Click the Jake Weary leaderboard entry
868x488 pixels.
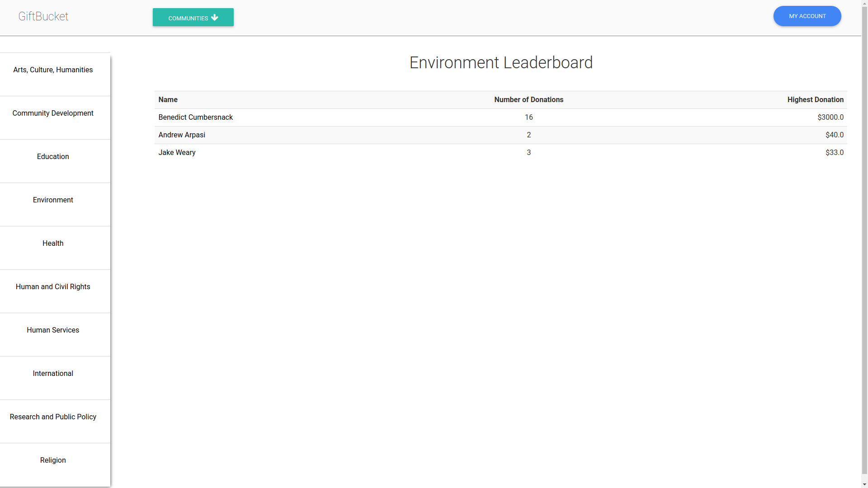[x=177, y=153]
